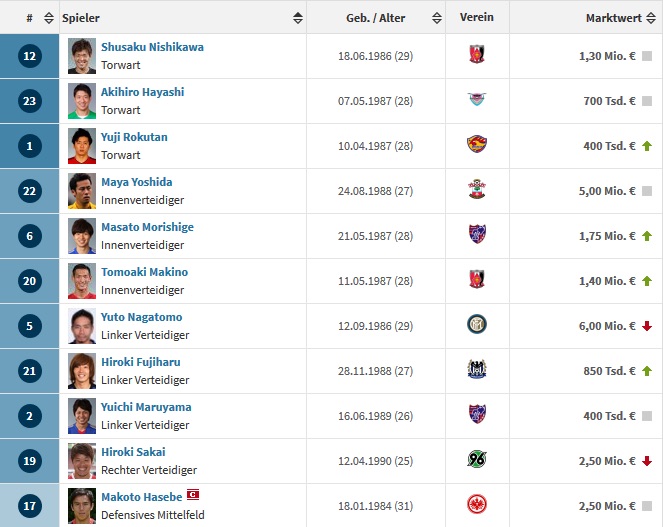This screenshot has width=663, height=527.
Task: Click Sagan Tosu club crest in Akihiro Hayashi row
Action: pos(476,101)
